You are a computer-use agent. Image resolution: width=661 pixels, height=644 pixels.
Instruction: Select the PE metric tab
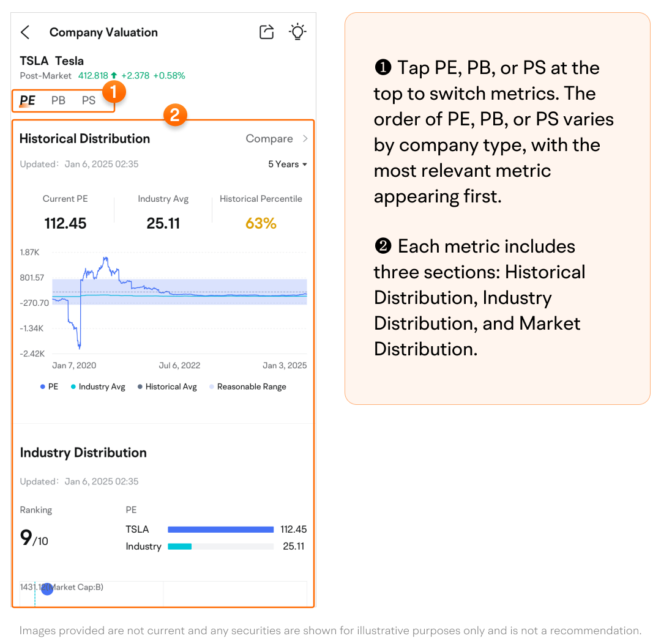pos(28,100)
